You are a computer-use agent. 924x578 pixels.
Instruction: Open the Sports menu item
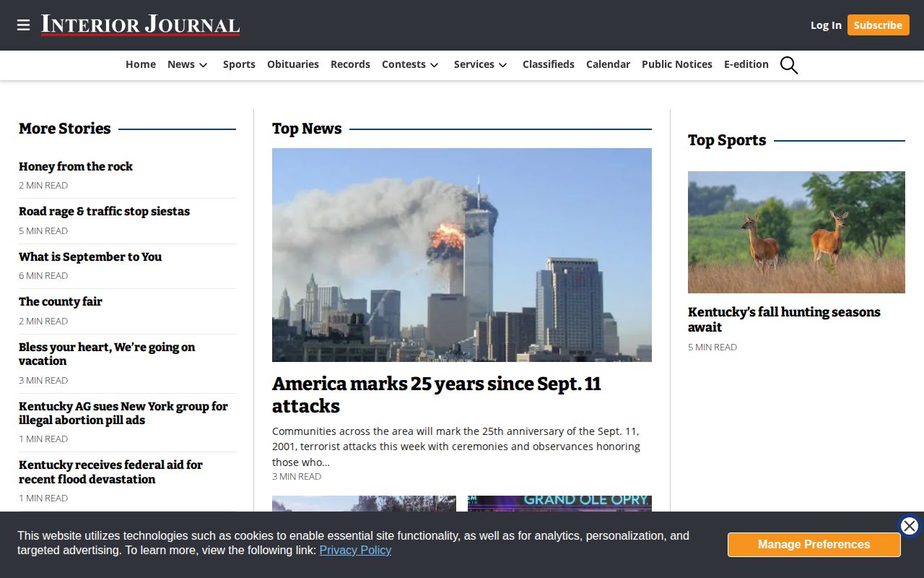(x=239, y=64)
